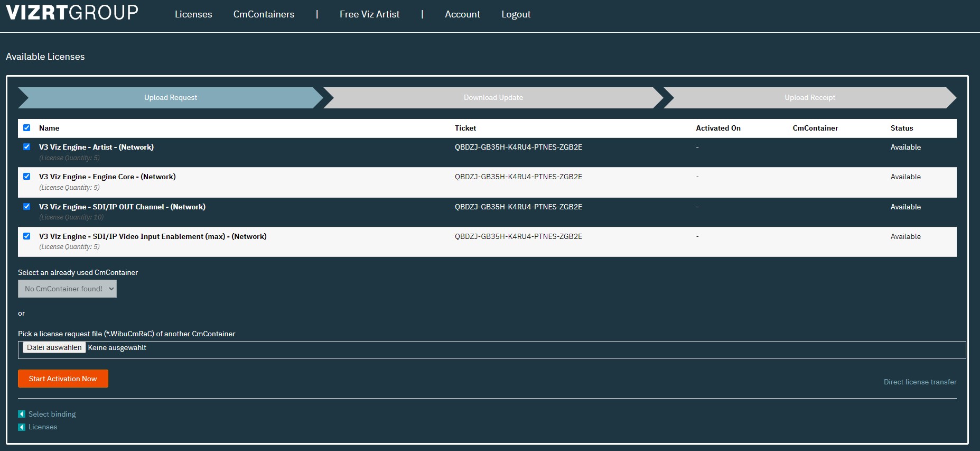The height and width of the screenshot is (451, 980).
Task: Open the No CmContainer found dropdown
Action: click(x=67, y=289)
